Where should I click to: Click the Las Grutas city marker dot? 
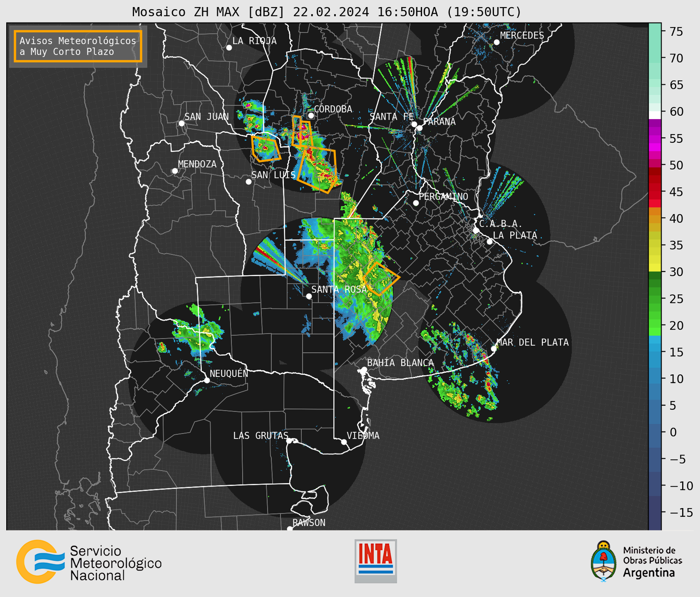point(289,441)
